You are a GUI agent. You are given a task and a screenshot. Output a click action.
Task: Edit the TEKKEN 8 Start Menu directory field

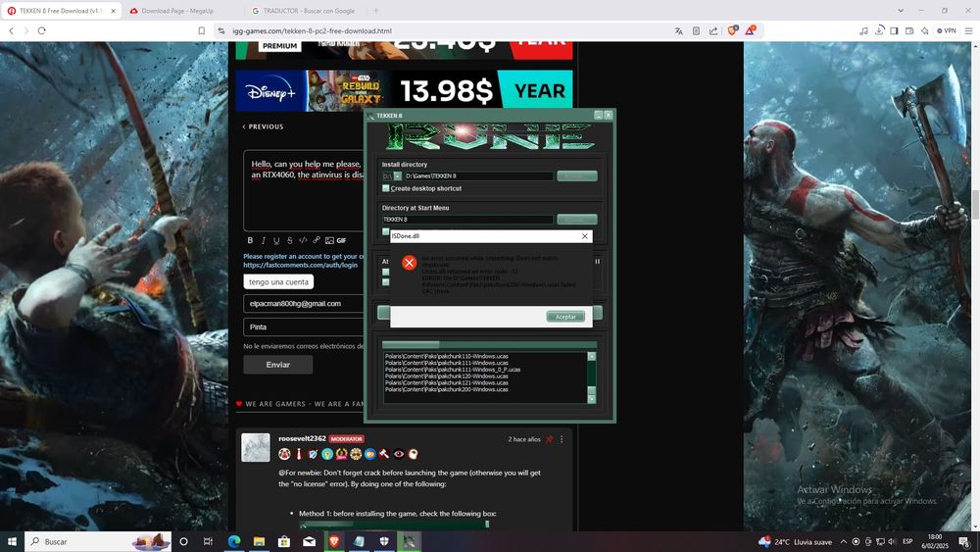pyautogui.click(x=467, y=220)
